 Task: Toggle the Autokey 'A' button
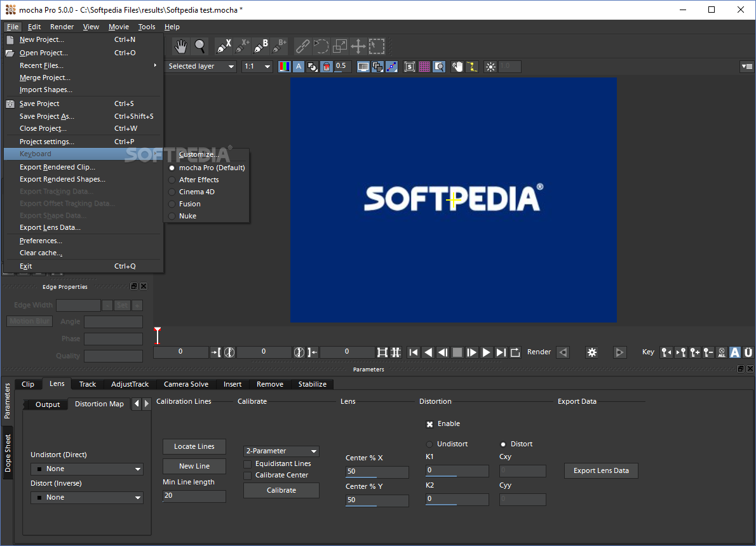735,352
